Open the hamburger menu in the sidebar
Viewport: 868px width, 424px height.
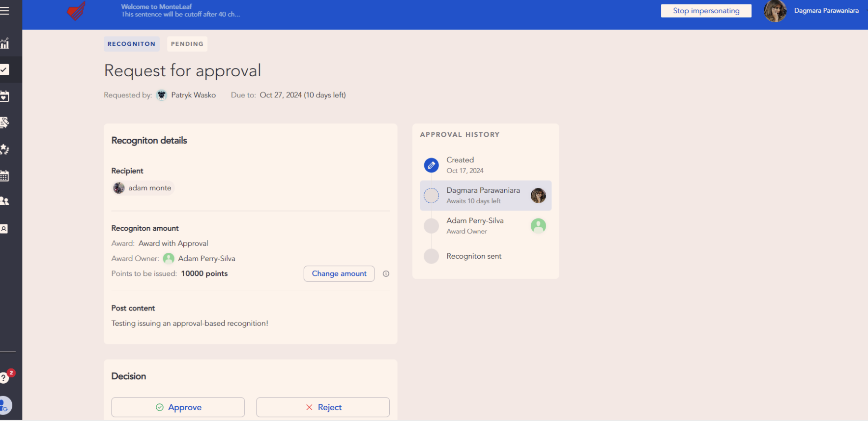click(x=5, y=11)
